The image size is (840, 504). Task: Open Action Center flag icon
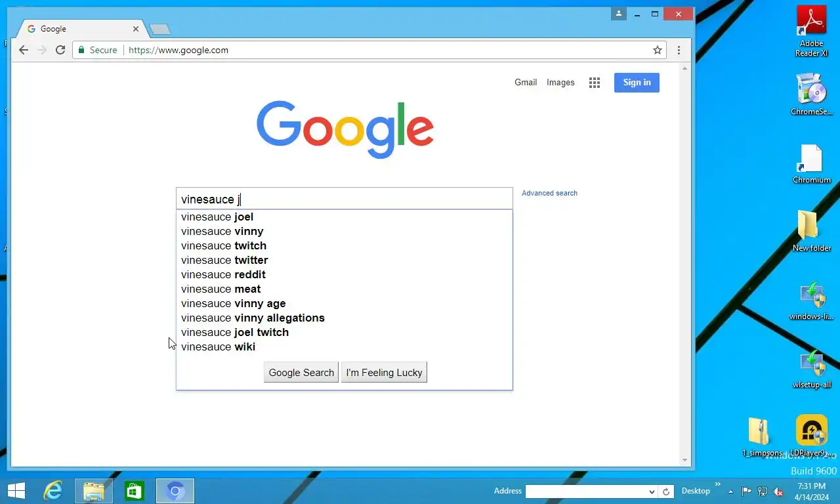(747, 492)
